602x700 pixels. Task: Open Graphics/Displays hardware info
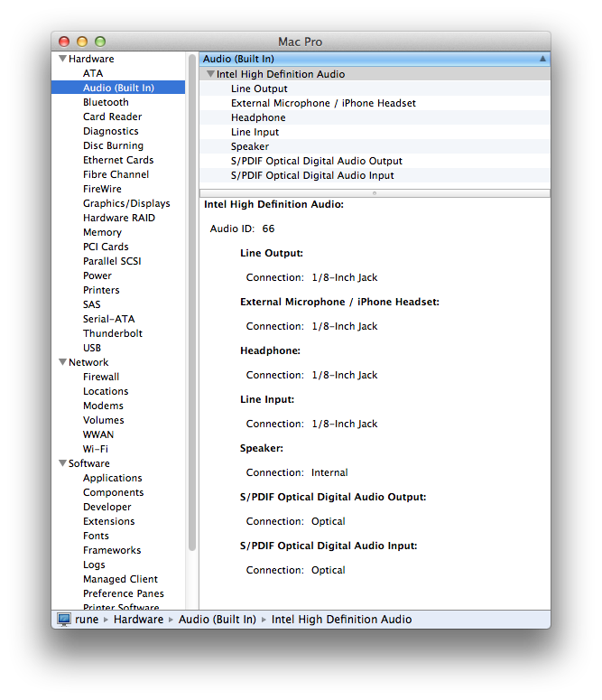(126, 204)
